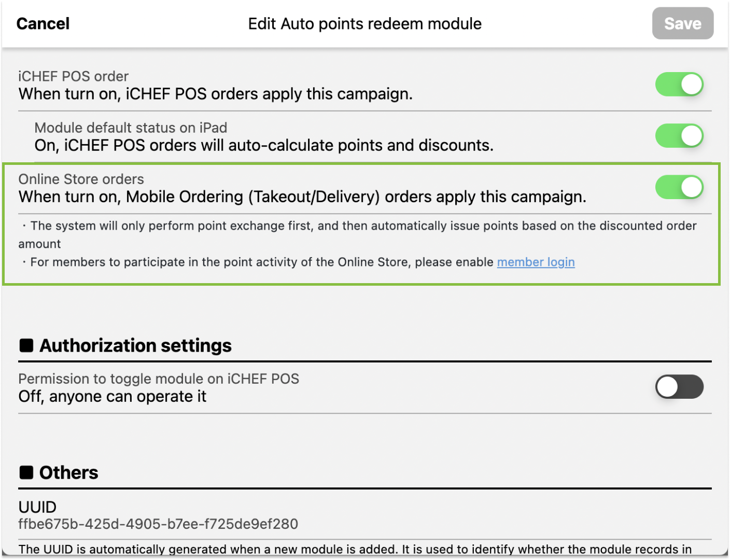Click Permission to toggle module on iCHEF POS label
The height and width of the screenshot is (560, 730).
[159, 379]
